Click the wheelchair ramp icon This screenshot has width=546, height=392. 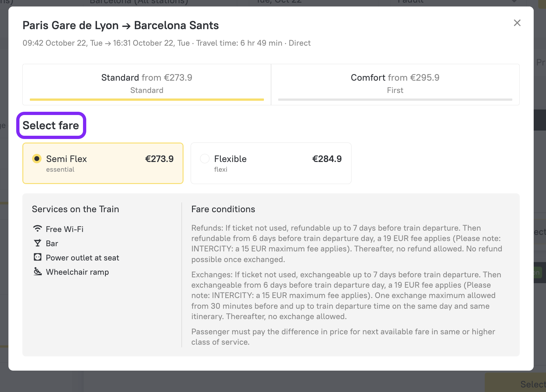[x=38, y=271]
